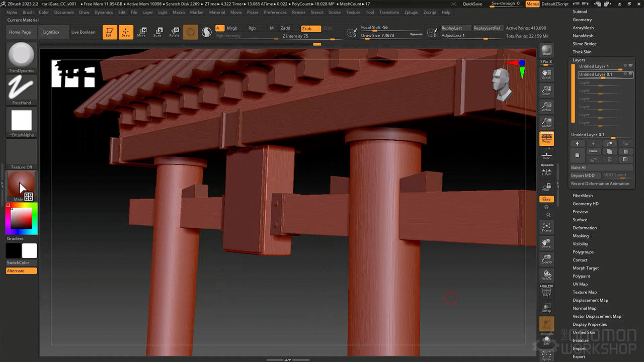Expand the Deformation subpalette

coord(585,228)
